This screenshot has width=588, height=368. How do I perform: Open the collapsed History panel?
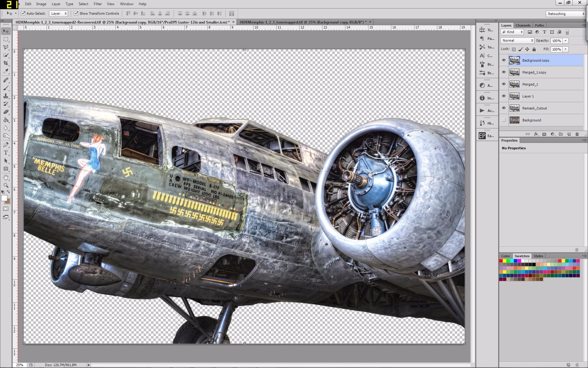pyautogui.click(x=487, y=123)
